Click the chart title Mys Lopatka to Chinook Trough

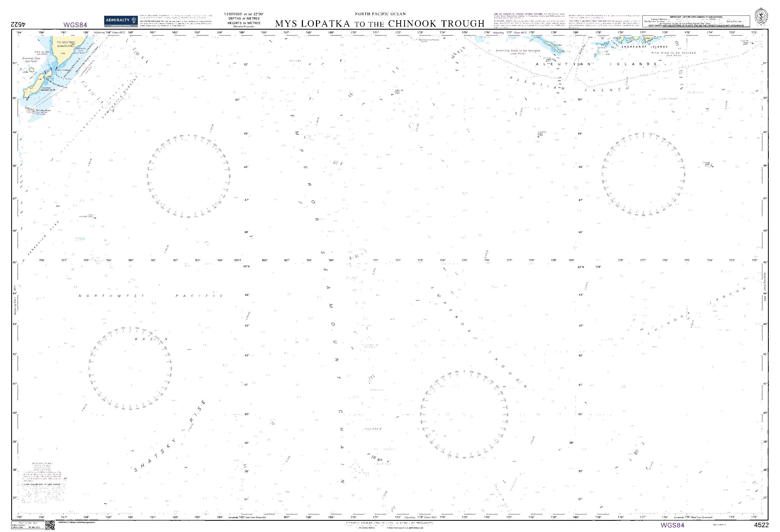(380, 23)
